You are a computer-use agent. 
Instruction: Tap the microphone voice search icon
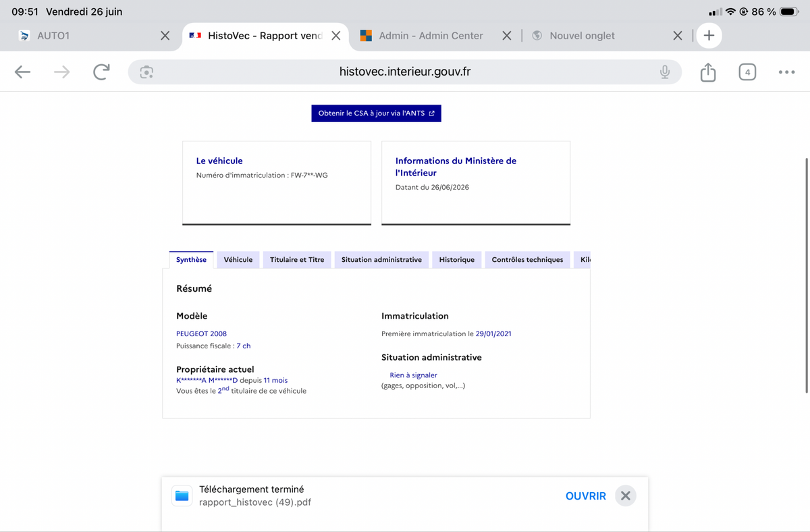click(x=665, y=72)
